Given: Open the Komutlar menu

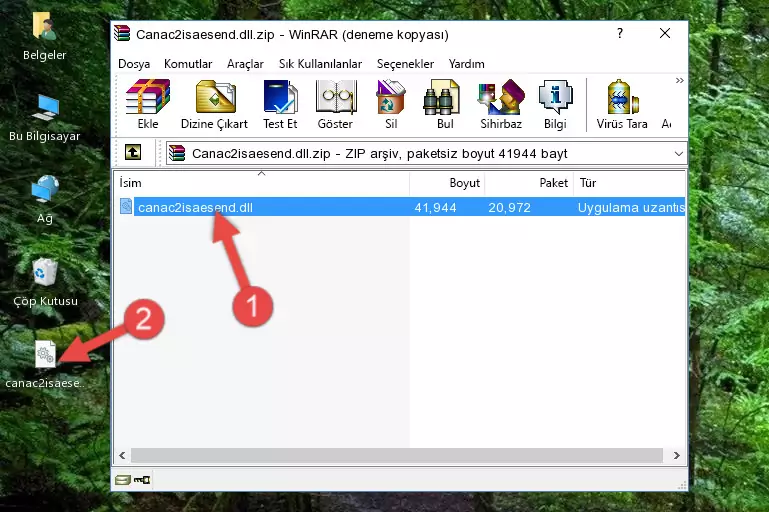Looking at the screenshot, I should (188, 64).
